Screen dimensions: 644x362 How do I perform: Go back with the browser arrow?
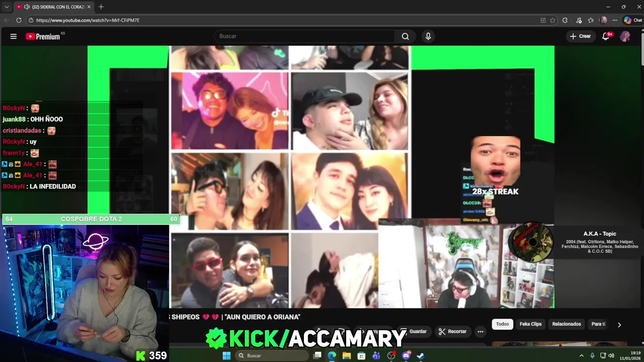[7, 20]
